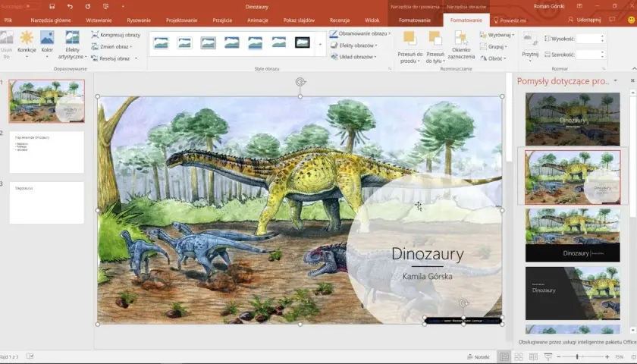
Task: Click the Wysokość height field
Action: pos(591,39)
